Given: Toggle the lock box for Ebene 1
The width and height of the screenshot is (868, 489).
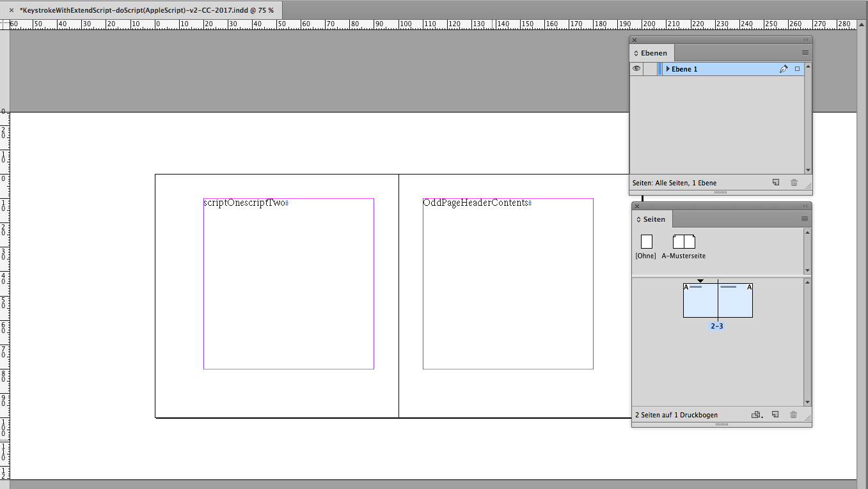Looking at the screenshot, I should click(x=650, y=69).
